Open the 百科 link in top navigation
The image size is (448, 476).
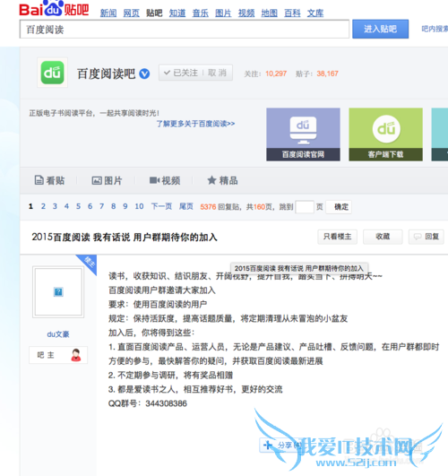click(292, 13)
